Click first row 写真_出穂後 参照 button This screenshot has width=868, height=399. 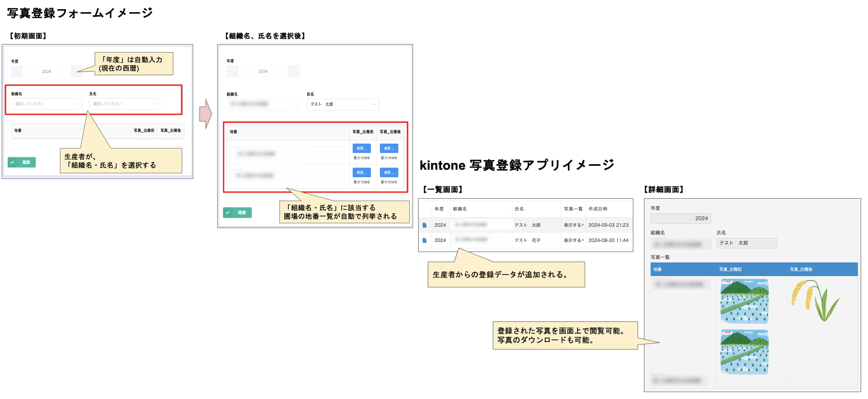tap(389, 149)
